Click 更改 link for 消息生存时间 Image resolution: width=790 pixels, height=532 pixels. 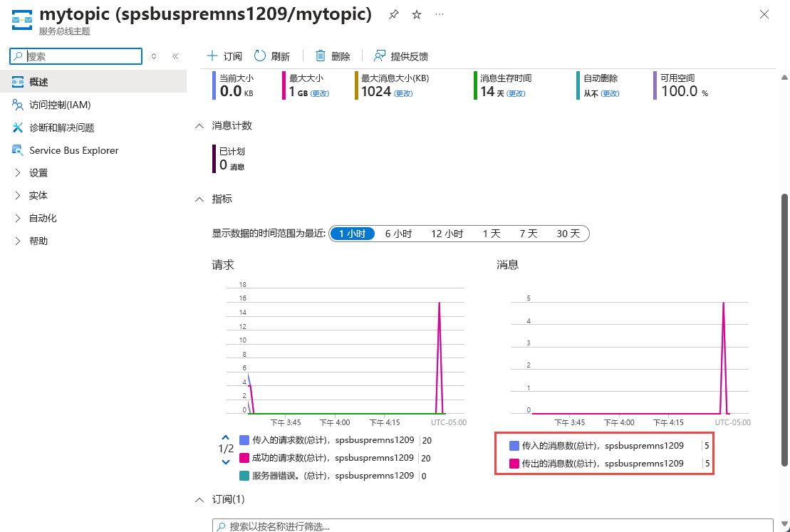click(x=516, y=94)
